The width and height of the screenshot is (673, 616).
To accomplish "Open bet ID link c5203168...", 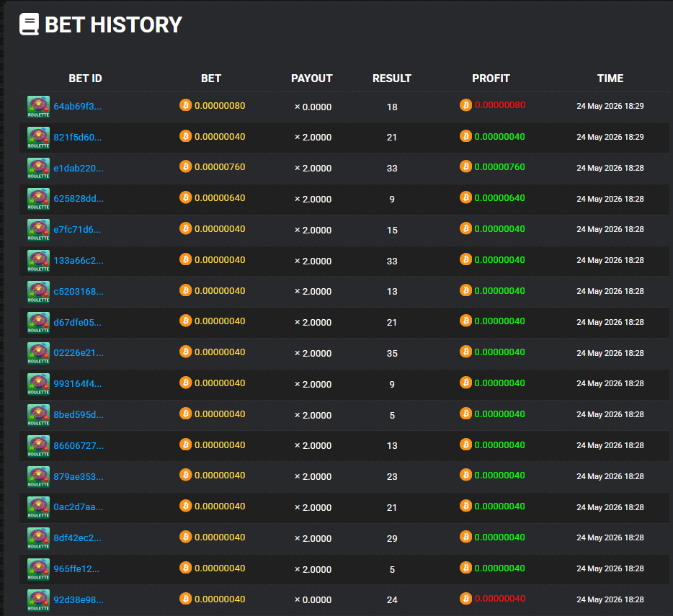I will click(x=79, y=292).
